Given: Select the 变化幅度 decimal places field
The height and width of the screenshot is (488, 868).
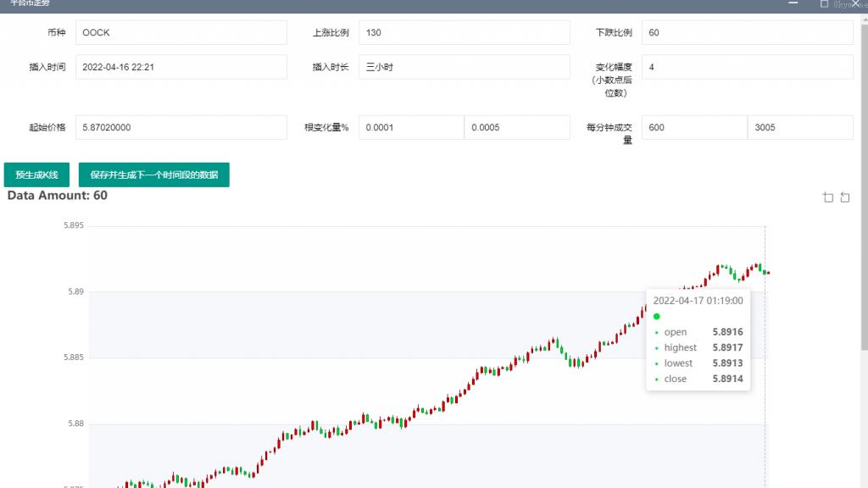Looking at the screenshot, I should 747,67.
